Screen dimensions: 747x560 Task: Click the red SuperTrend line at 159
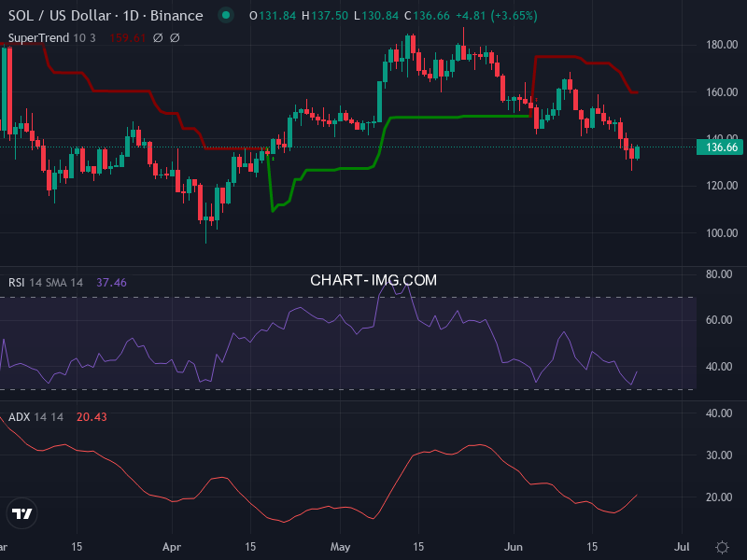[635, 91]
